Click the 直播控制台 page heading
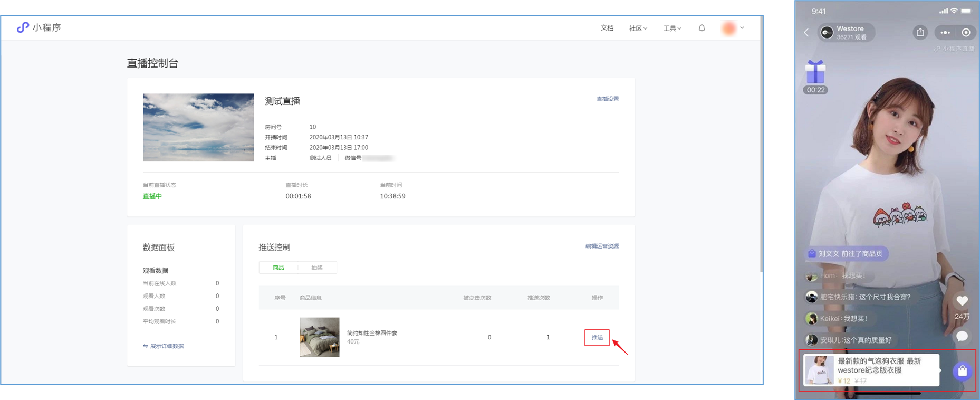Screen dimensions: 980x400 tap(153, 63)
